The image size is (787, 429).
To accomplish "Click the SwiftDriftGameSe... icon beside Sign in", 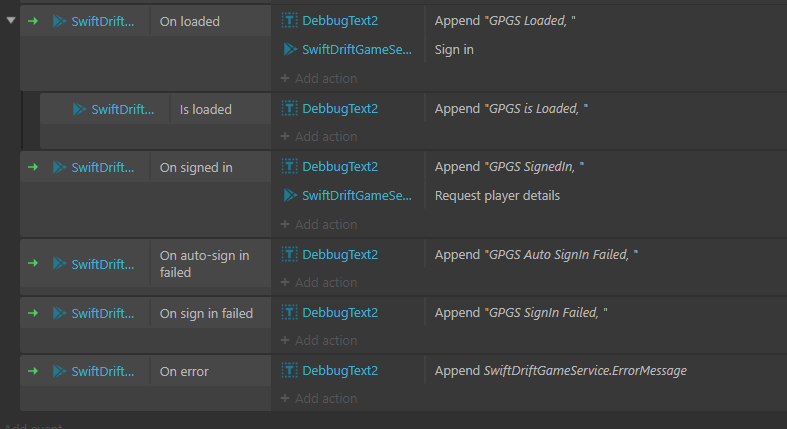I will (290, 49).
